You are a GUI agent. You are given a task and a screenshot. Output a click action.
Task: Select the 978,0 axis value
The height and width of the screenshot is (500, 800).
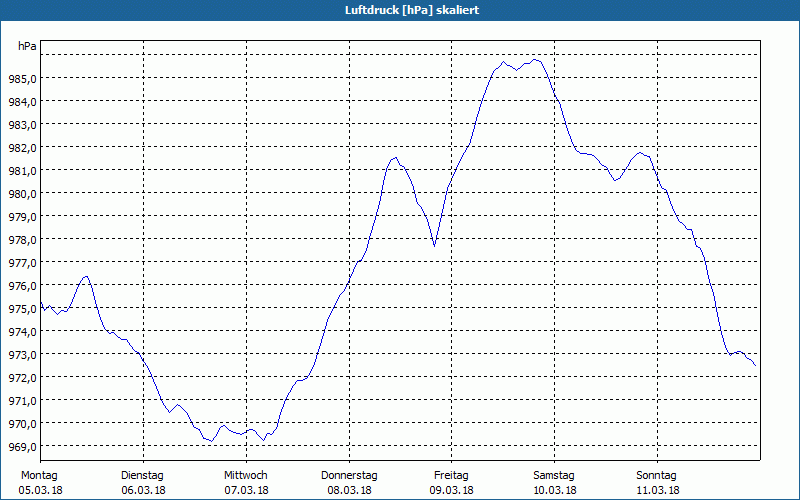click(x=22, y=239)
